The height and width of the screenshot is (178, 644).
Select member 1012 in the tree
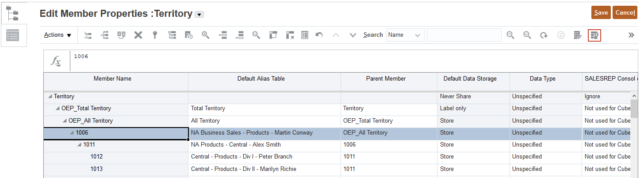[96, 156]
